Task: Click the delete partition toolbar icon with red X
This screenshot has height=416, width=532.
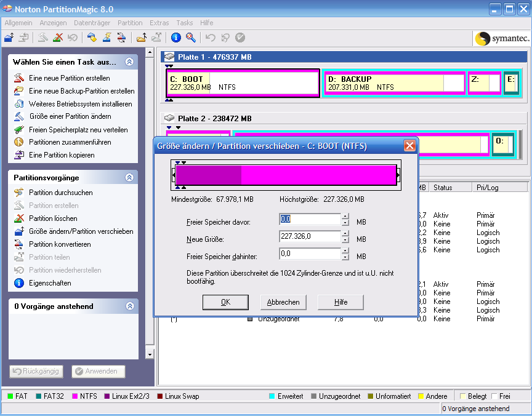Action: pos(58,38)
